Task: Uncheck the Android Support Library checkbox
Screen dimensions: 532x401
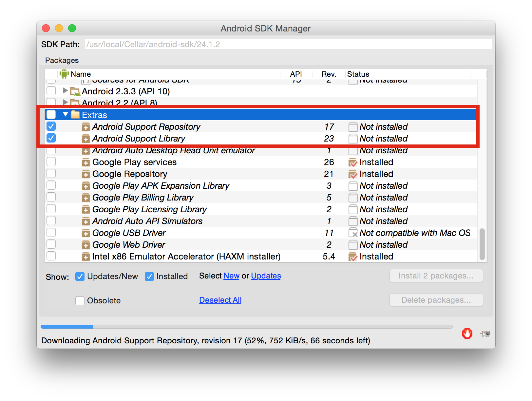Action: 51,138
